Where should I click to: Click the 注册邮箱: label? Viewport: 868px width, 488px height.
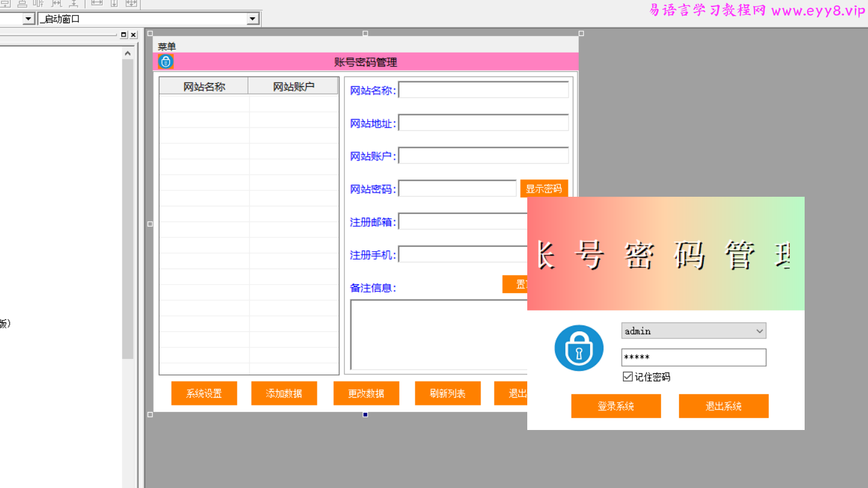coord(373,222)
